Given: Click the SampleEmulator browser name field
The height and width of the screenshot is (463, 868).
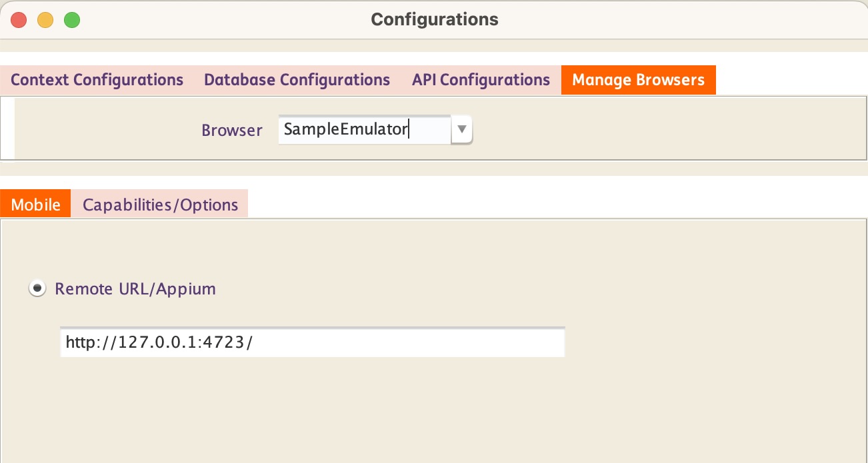Looking at the screenshot, I should pos(363,130).
